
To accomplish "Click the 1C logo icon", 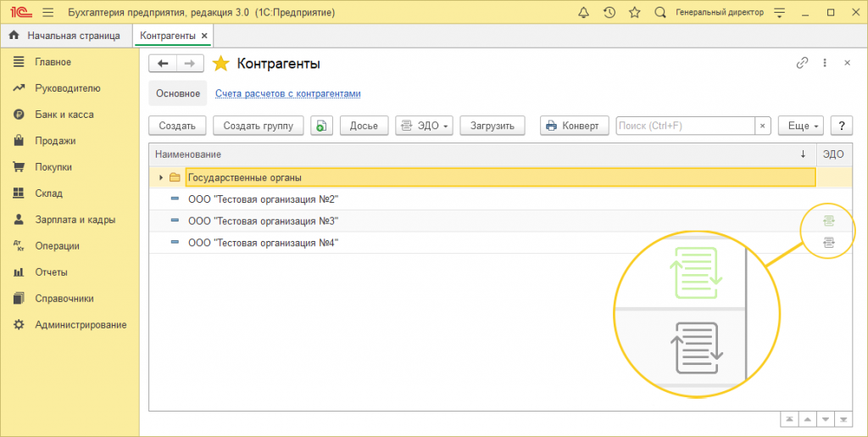I will point(21,12).
